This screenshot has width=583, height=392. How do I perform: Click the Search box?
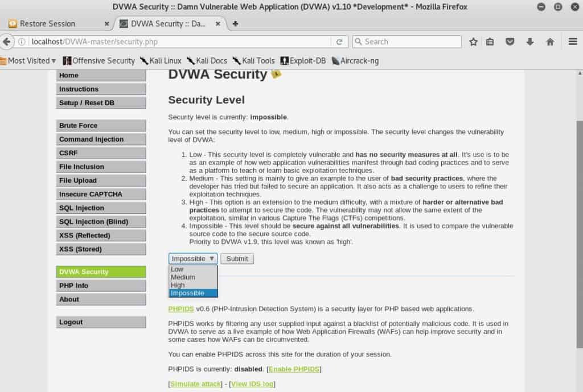407,42
